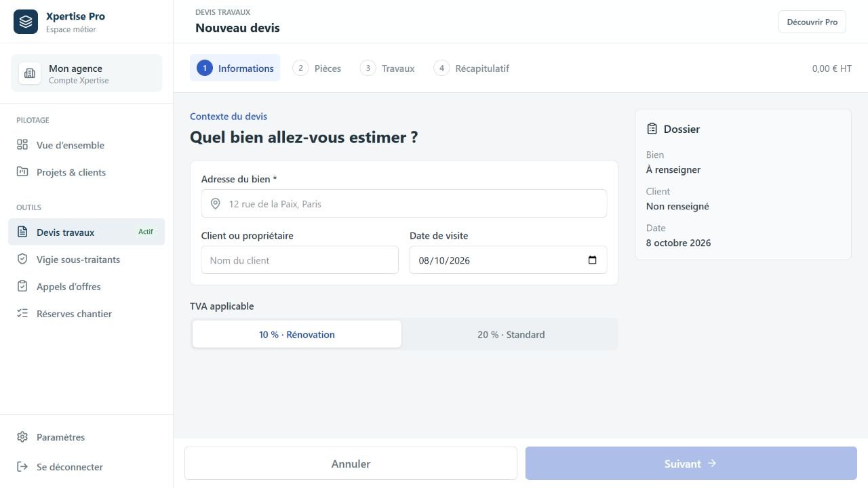Click the "8 octobre 2026" date value
The width and height of the screenshot is (868, 488).
click(x=679, y=243)
